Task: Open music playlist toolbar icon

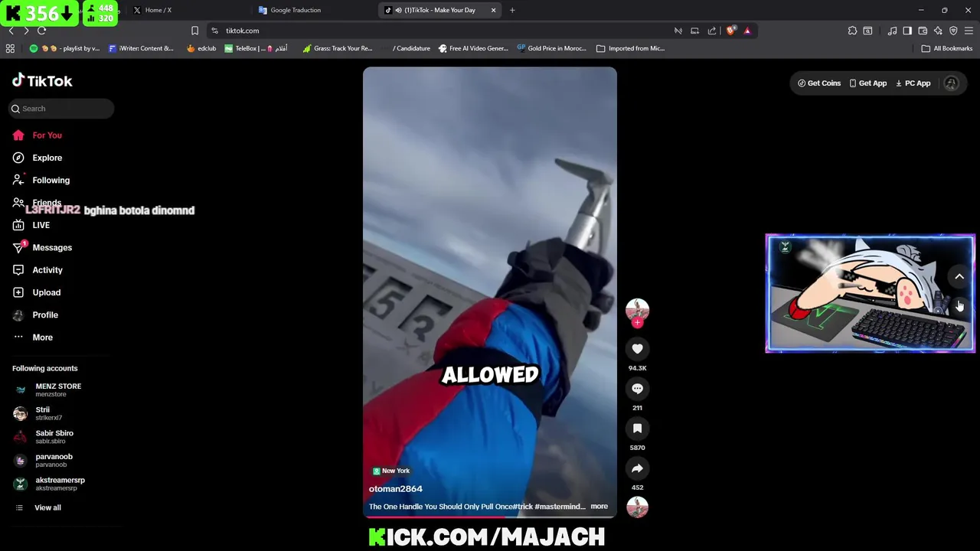Action: (892, 31)
